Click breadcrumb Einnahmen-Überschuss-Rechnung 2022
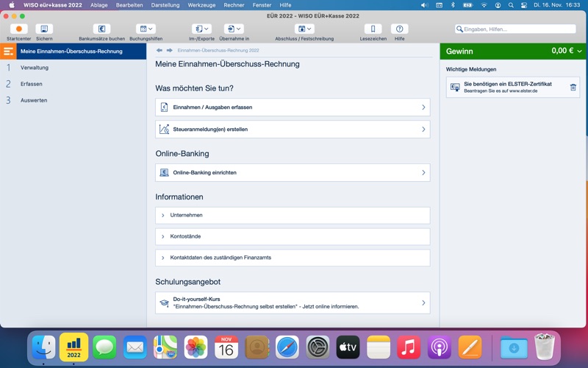 click(x=218, y=50)
